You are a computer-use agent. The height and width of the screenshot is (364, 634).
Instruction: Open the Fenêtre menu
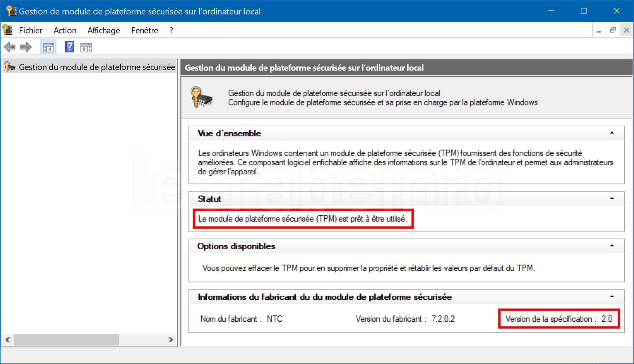tap(144, 30)
